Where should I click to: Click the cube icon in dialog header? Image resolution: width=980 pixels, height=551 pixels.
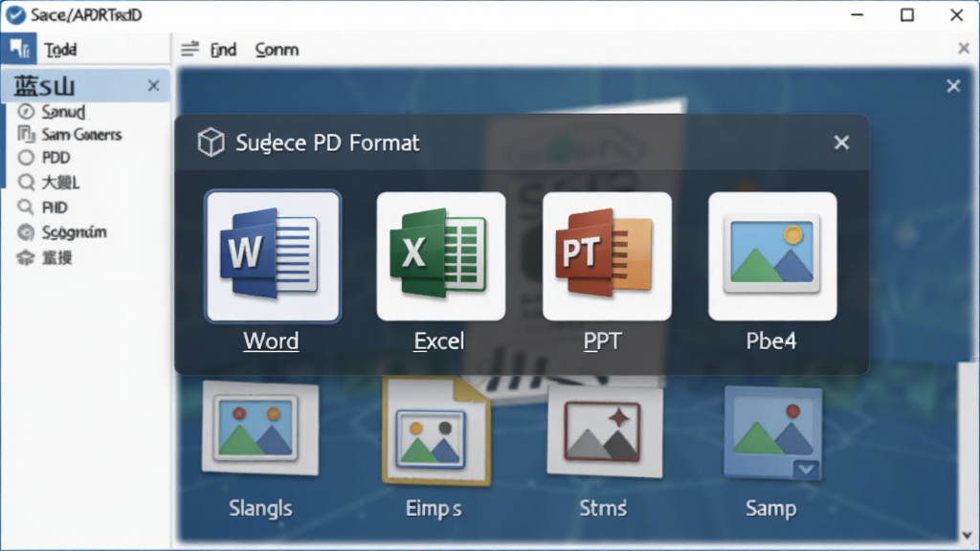tap(211, 142)
